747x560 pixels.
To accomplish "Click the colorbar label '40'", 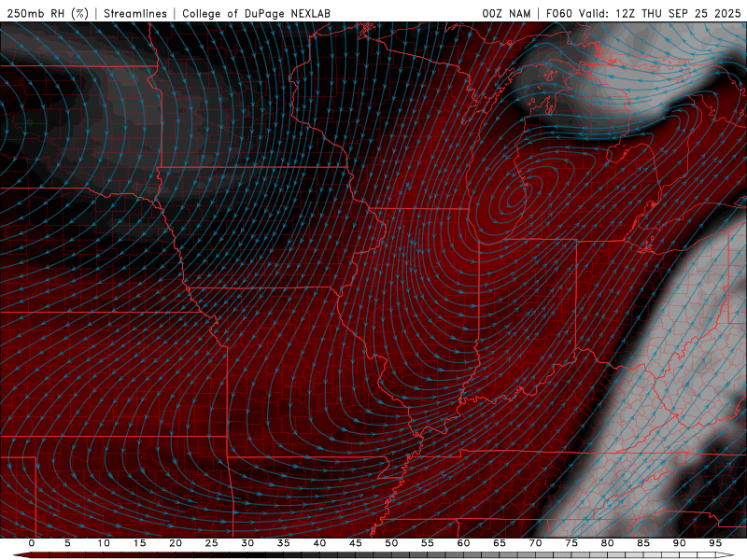I will 319,543.
